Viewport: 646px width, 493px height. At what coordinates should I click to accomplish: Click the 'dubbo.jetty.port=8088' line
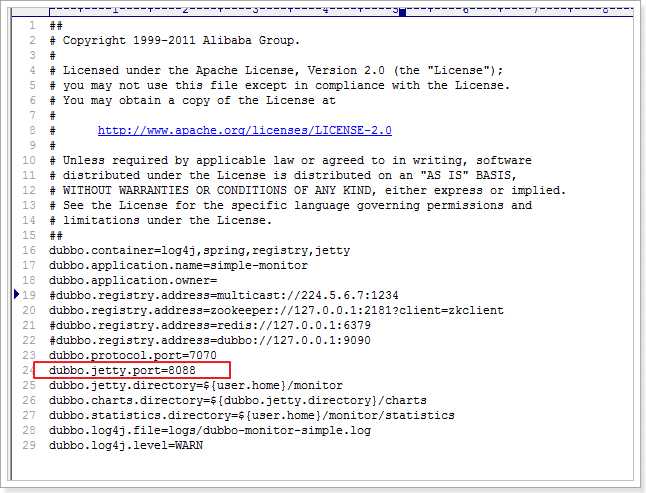122,370
